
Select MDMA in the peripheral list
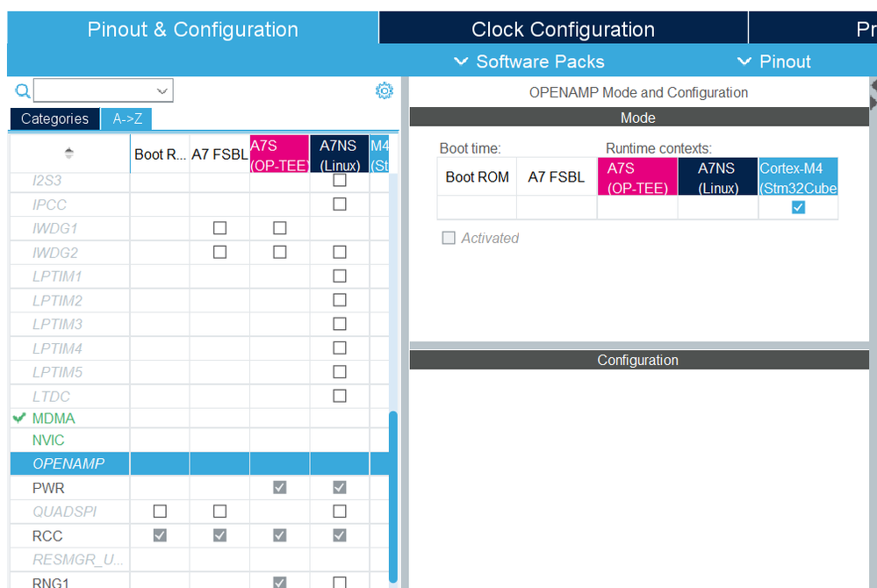tap(54, 418)
